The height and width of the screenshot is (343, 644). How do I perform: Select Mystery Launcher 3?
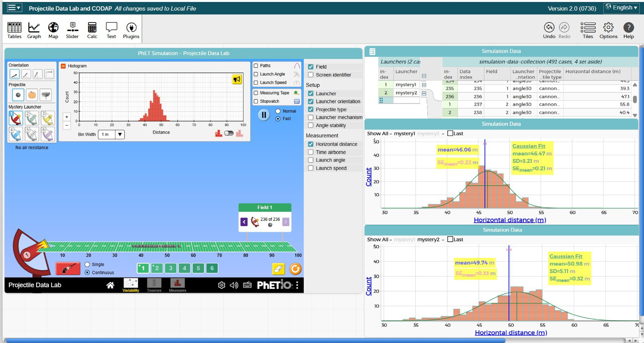(x=48, y=118)
